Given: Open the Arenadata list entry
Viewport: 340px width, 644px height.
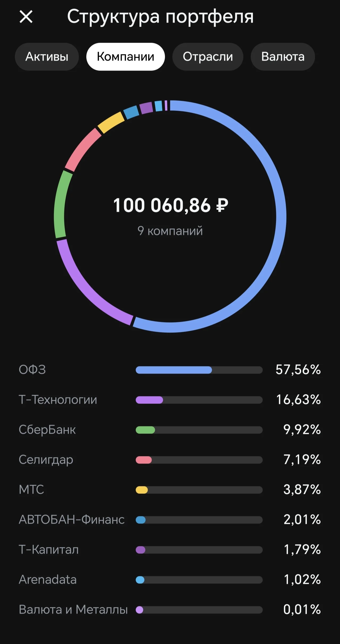Looking at the screenshot, I should coord(170,580).
